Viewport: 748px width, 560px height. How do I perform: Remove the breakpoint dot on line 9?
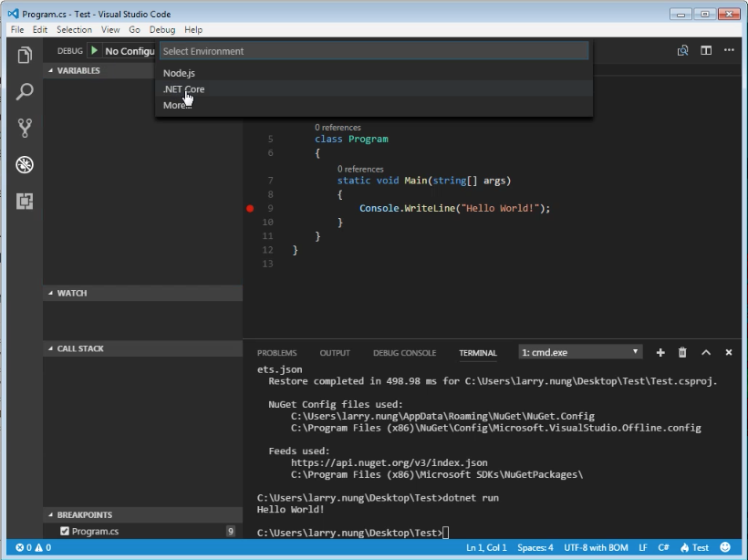[250, 209]
